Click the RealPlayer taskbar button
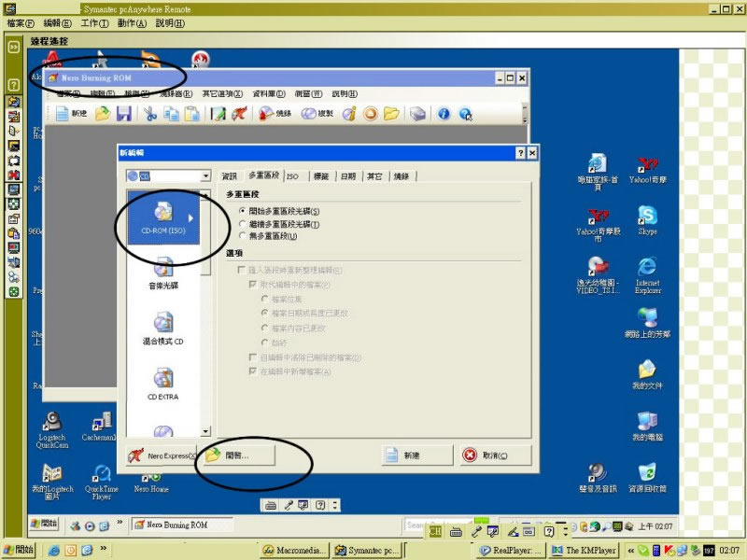 click(x=511, y=551)
